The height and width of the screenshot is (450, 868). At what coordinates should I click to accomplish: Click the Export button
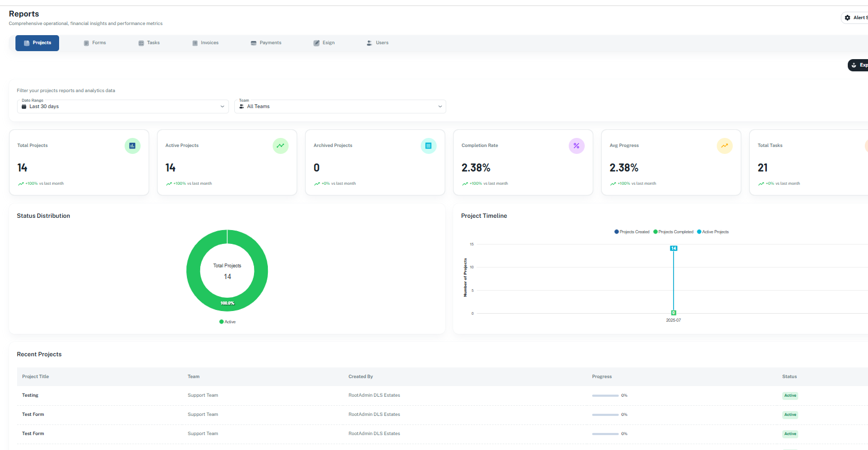coord(858,65)
